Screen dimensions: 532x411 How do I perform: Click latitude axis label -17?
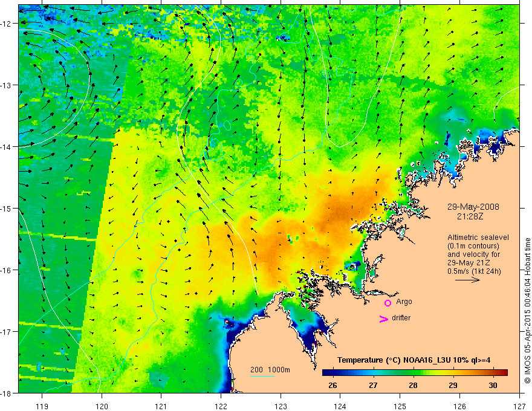point(6,331)
